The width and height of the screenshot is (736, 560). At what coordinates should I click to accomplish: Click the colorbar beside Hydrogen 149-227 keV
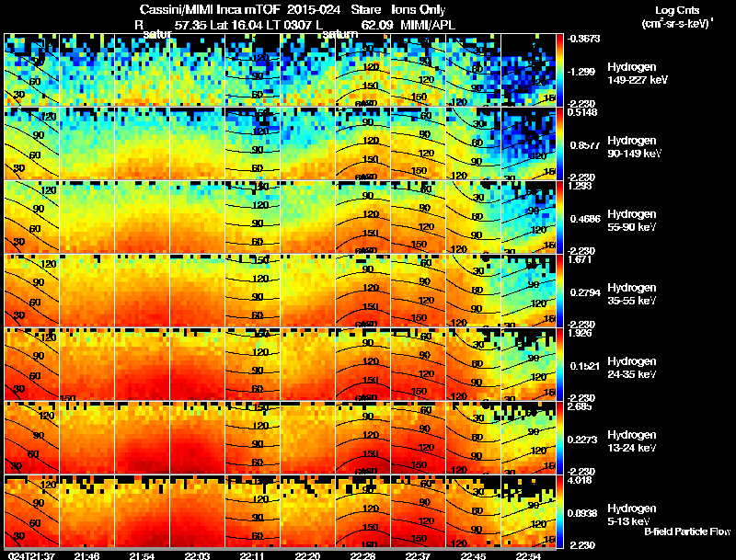click(x=559, y=70)
